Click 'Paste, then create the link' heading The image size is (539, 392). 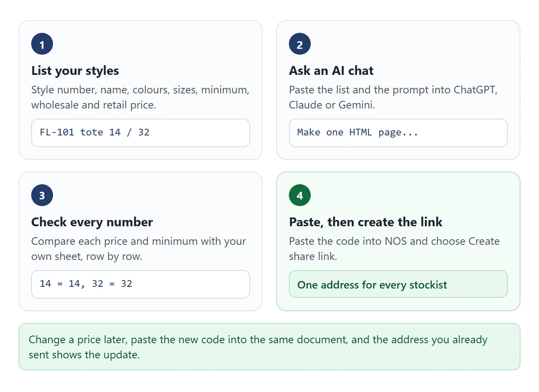[x=366, y=222]
